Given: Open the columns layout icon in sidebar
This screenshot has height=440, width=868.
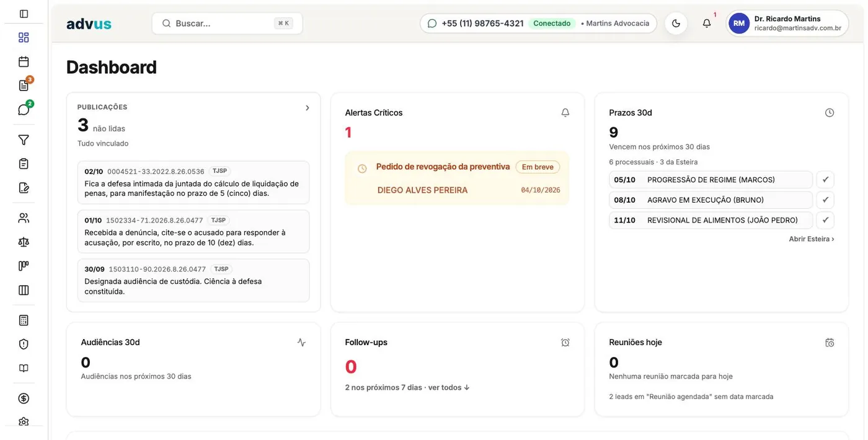Looking at the screenshot, I should (x=24, y=290).
